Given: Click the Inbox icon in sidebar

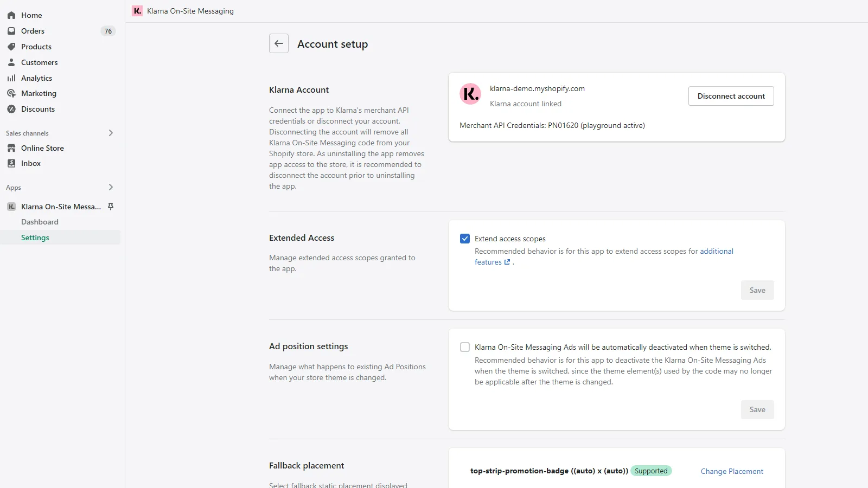Looking at the screenshot, I should (x=11, y=163).
